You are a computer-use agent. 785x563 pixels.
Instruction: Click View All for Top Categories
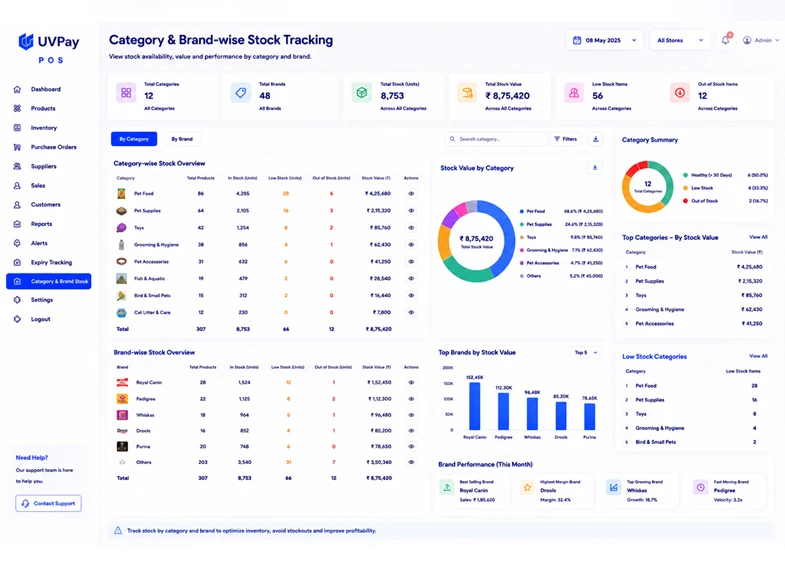[x=758, y=237]
